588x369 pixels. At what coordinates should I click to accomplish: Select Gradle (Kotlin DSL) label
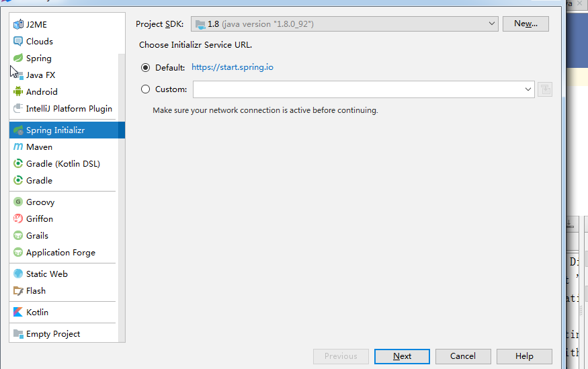pyautogui.click(x=63, y=164)
